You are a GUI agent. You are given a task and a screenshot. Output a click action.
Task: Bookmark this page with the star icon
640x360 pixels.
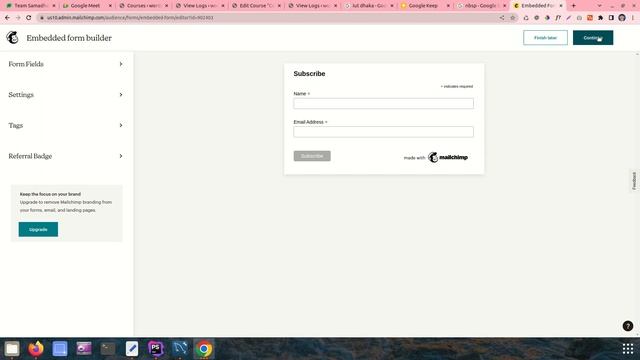tap(513, 18)
